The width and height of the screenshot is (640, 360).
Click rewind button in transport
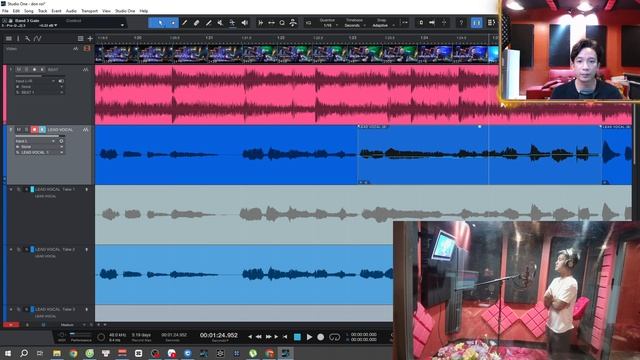pos(258,337)
